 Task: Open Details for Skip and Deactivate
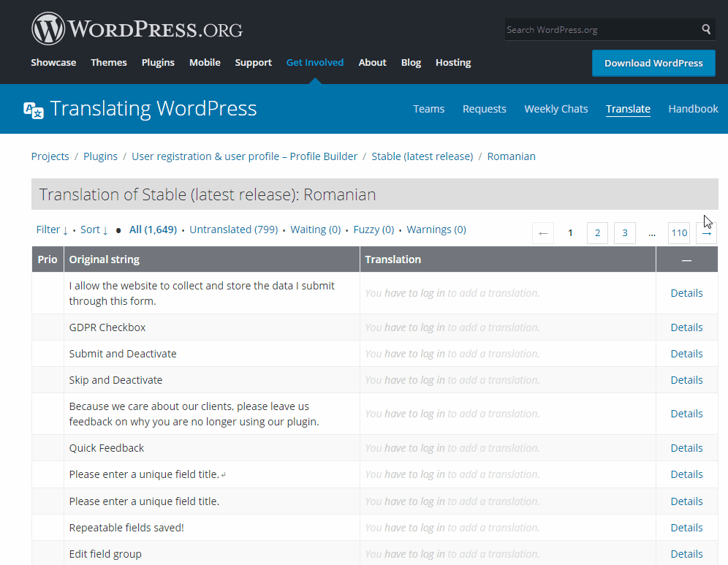tap(686, 380)
